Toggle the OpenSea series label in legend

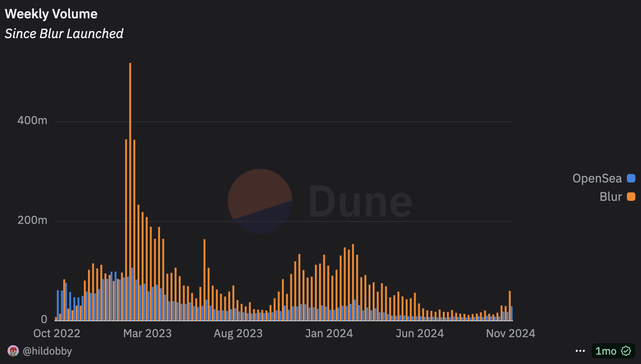tap(597, 179)
